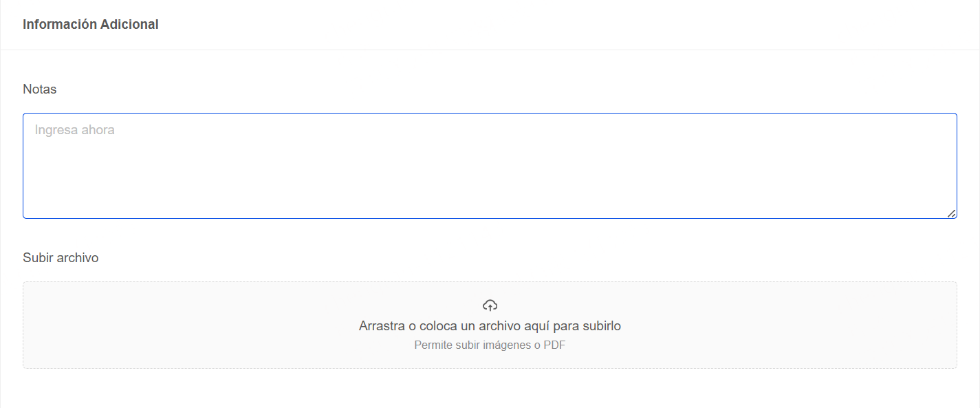Click the Notas textarea resize handle

952,213
